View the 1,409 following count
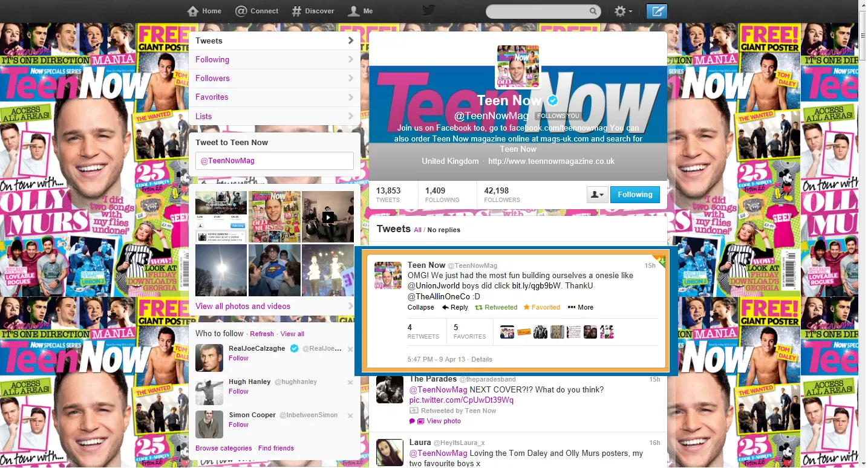 (442, 194)
